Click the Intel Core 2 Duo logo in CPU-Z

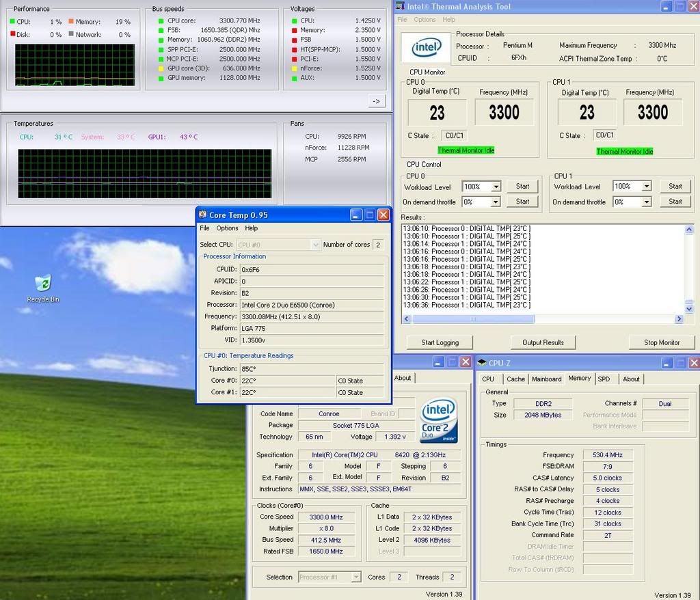pyautogui.click(x=438, y=420)
